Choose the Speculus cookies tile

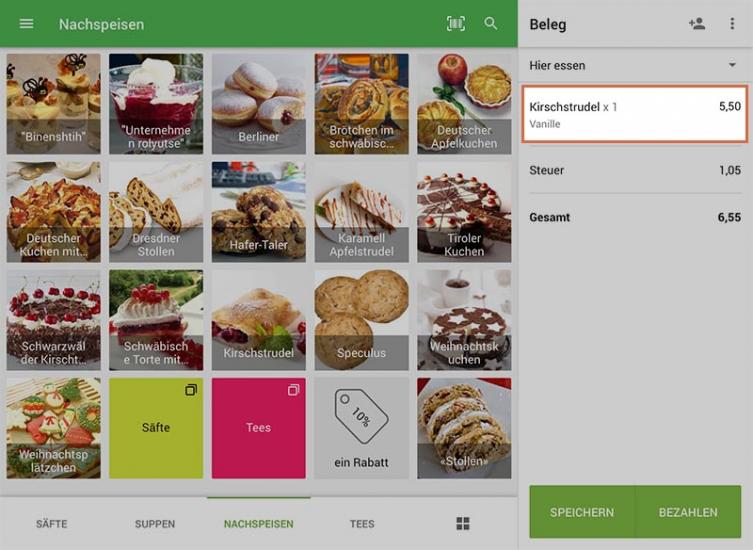(x=361, y=320)
